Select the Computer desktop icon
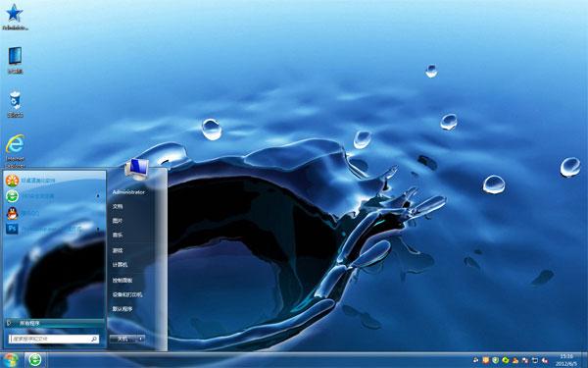Image resolution: width=588 pixels, height=368 pixels. click(x=15, y=60)
